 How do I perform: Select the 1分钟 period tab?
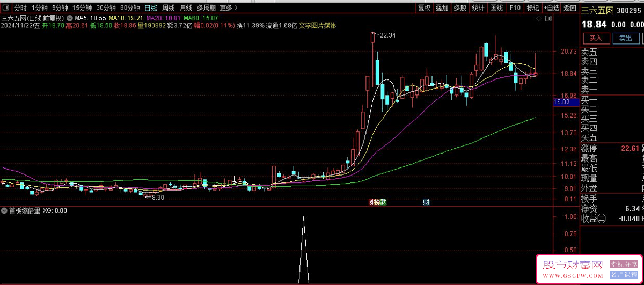coord(40,8)
